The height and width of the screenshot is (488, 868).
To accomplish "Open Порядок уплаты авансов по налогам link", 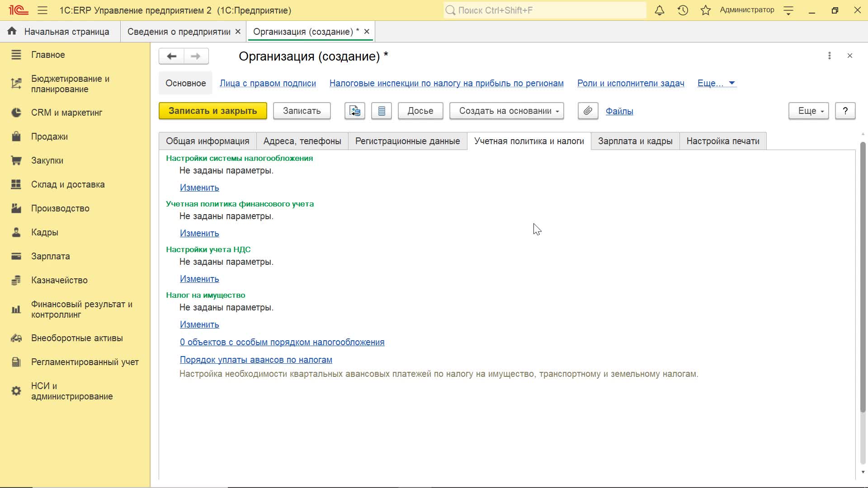I will pyautogui.click(x=256, y=360).
